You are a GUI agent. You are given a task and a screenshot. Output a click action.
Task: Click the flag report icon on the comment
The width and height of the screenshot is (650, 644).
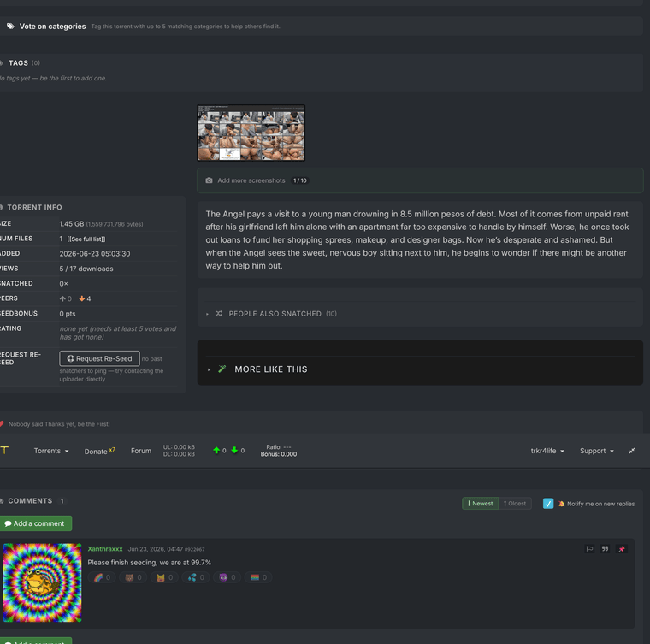coord(589,549)
